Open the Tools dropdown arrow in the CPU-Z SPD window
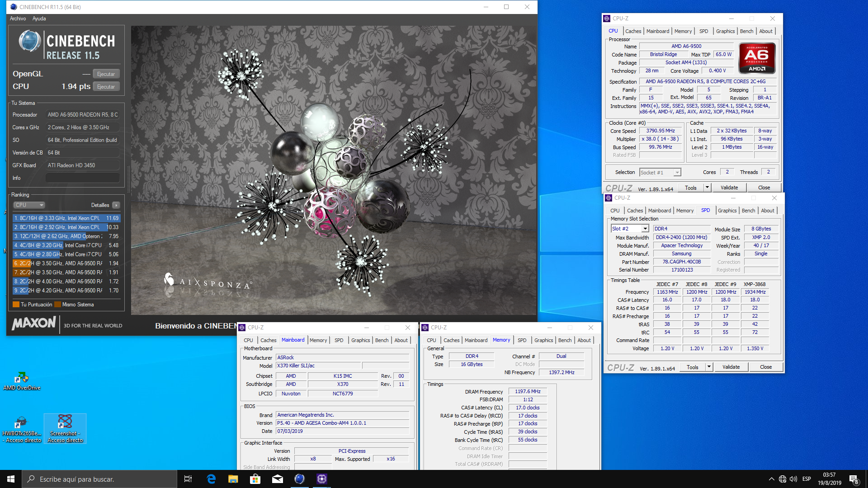The height and width of the screenshot is (488, 868). (709, 367)
